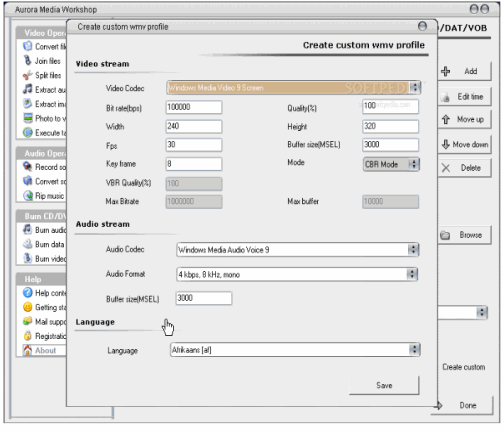Click the Quality(%) input field
This screenshot has height=433, width=503.
tap(390, 107)
